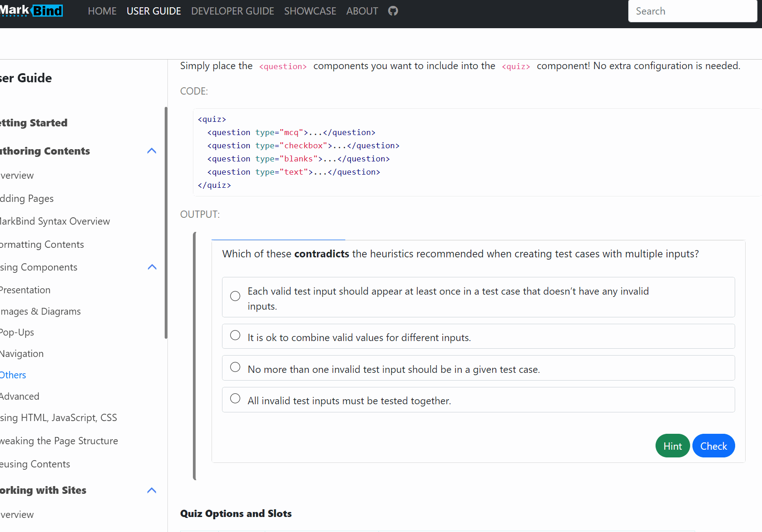Open the Home nav item
Image resolution: width=762 pixels, height=532 pixels.
pyautogui.click(x=102, y=11)
